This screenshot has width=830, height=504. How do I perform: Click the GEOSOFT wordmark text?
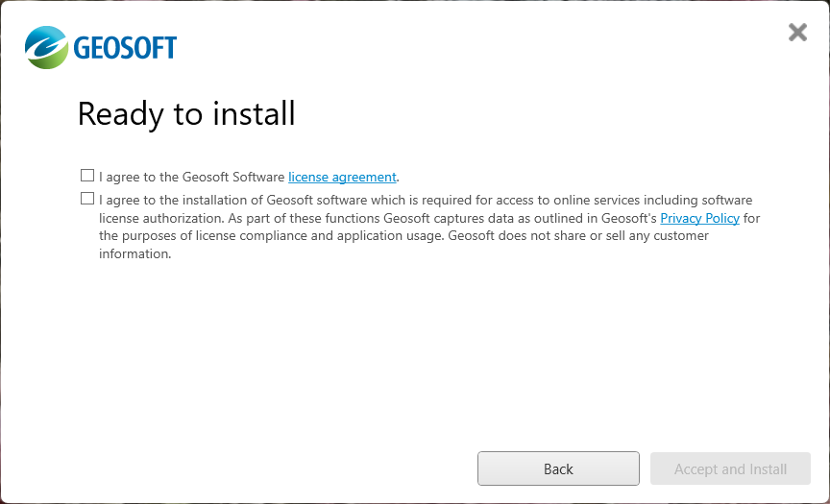[125, 48]
